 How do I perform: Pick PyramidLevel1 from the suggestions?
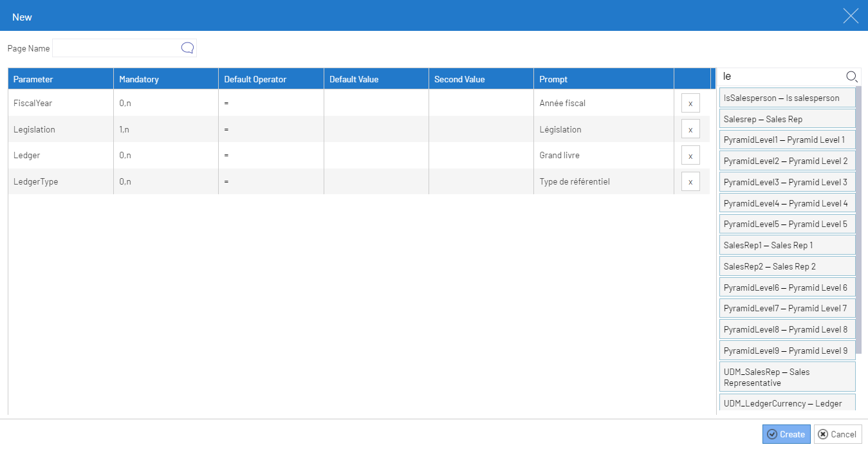click(787, 140)
